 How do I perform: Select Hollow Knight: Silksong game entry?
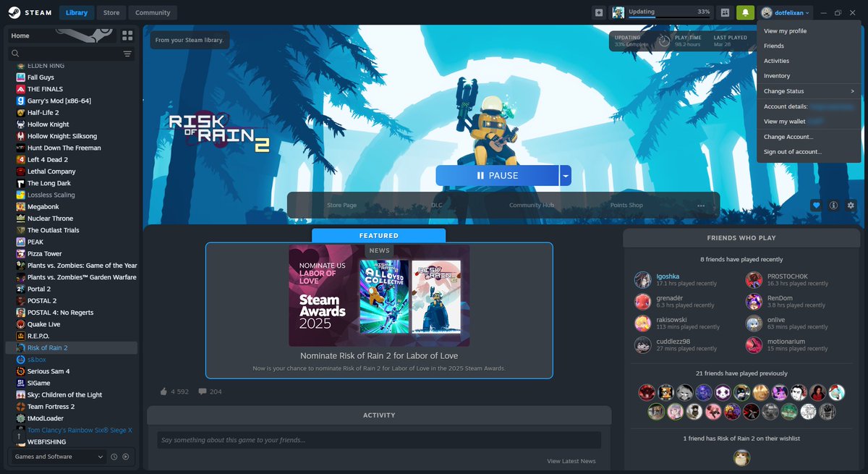(62, 136)
